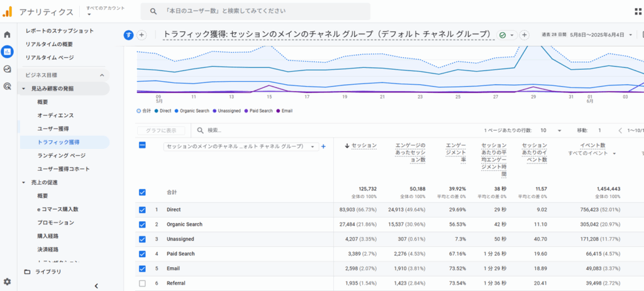Select オーディエンス report
This screenshot has height=291, width=644.
[x=55, y=116]
